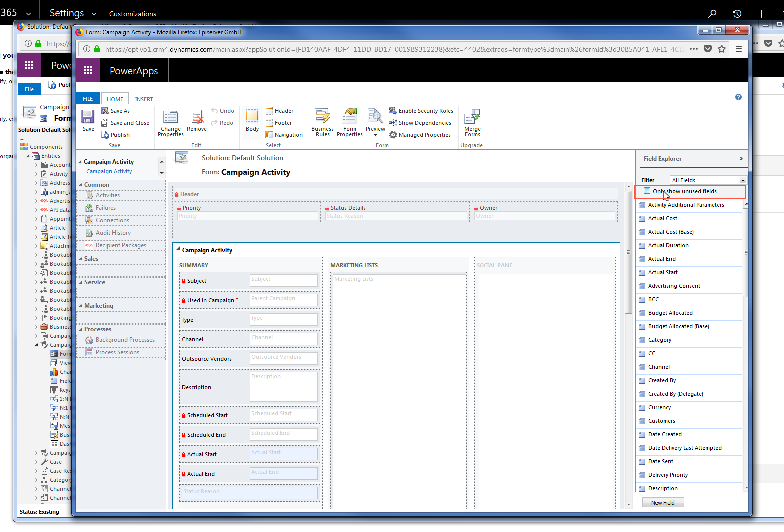Click the form canvas vertical scrollbar
This screenshot has width=784, height=532.
629,252
